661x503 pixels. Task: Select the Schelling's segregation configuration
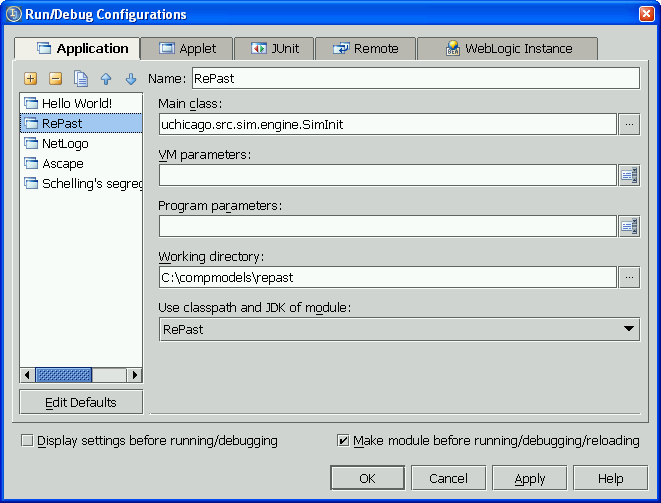click(81, 183)
